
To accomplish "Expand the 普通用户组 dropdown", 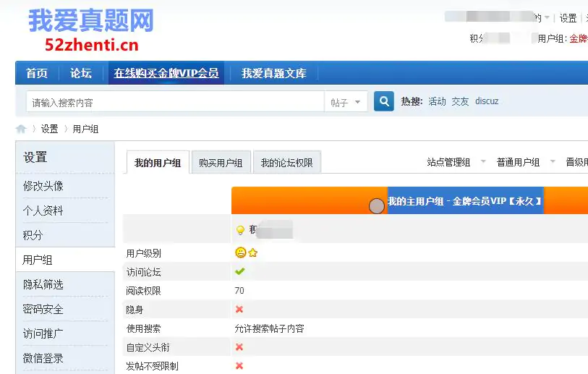I will (x=553, y=161).
